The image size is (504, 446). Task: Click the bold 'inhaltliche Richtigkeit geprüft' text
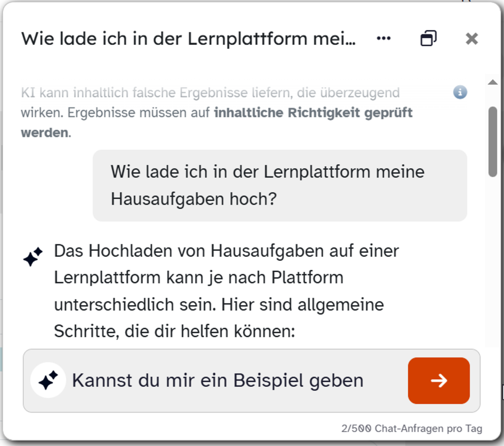[x=313, y=113]
